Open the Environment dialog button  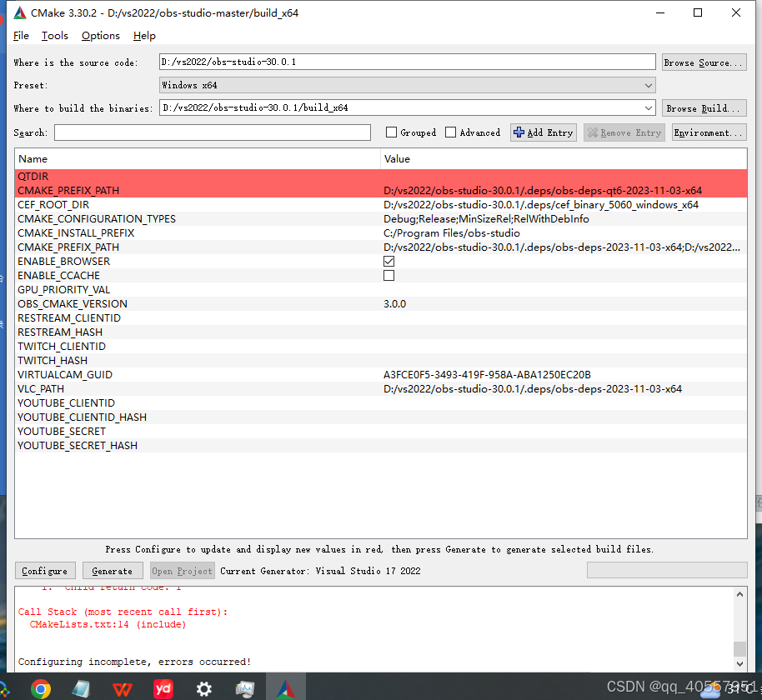pos(709,132)
